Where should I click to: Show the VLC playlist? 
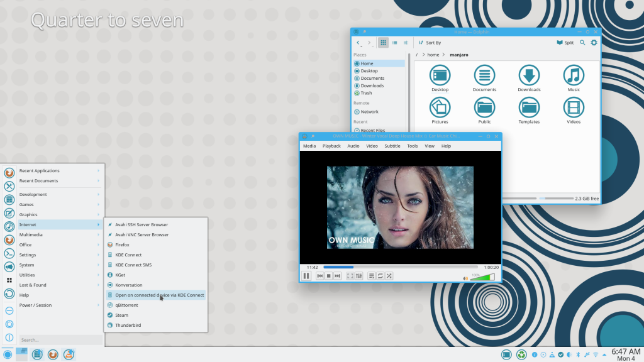372,276
